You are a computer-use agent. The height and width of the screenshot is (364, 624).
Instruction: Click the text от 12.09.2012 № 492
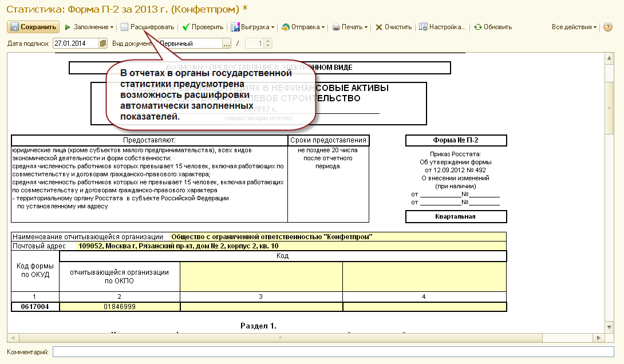[x=455, y=170]
